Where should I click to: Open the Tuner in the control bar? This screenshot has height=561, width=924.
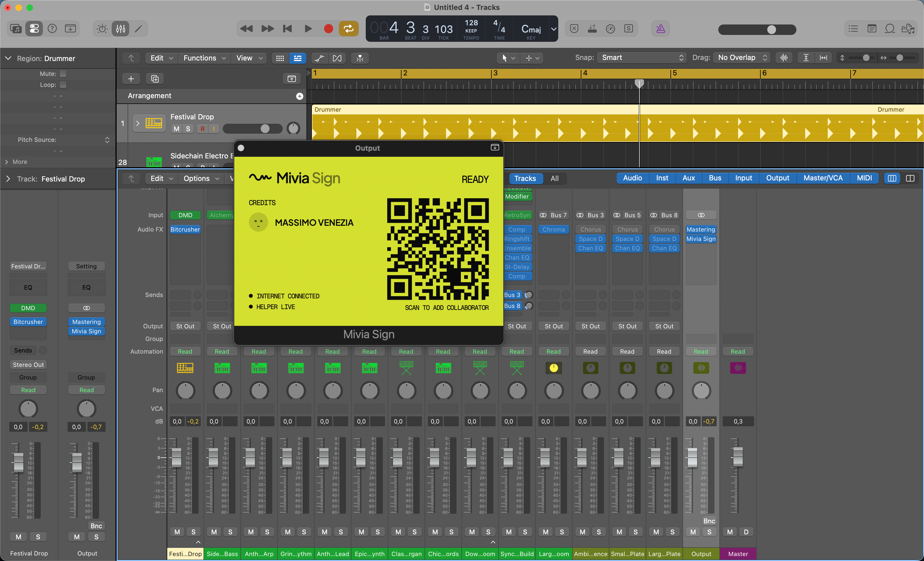(x=610, y=29)
